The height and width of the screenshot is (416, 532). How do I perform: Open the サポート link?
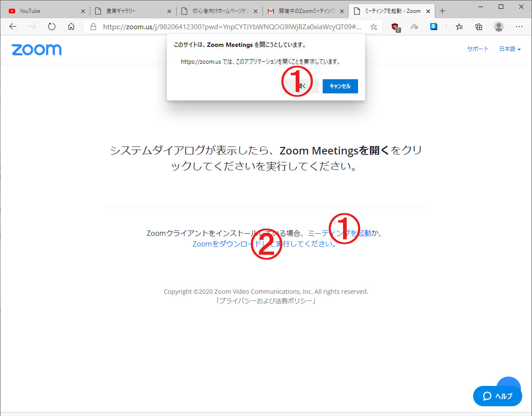478,49
